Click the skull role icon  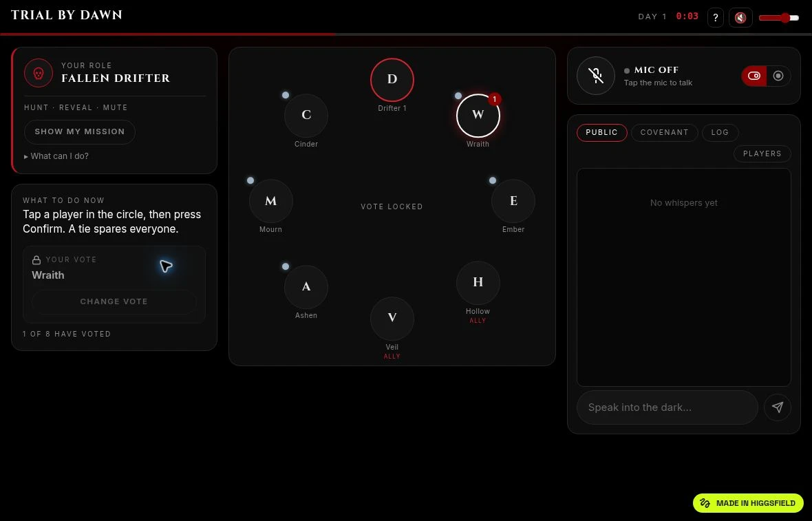(39, 73)
